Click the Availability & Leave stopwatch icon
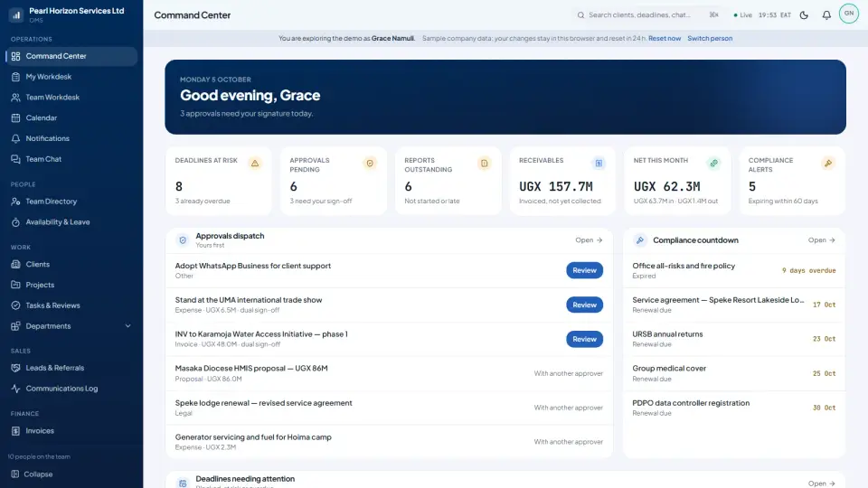Viewport: 868px width, 488px height. pos(15,222)
